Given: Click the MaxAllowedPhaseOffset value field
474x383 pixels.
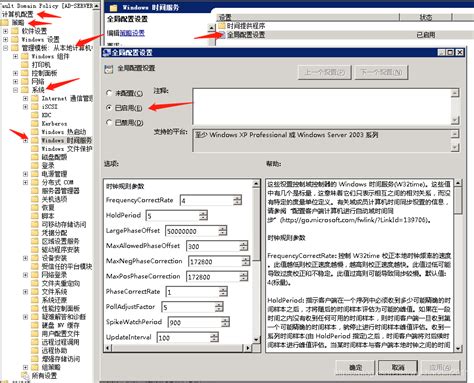Looking at the screenshot, I should pos(213,246).
